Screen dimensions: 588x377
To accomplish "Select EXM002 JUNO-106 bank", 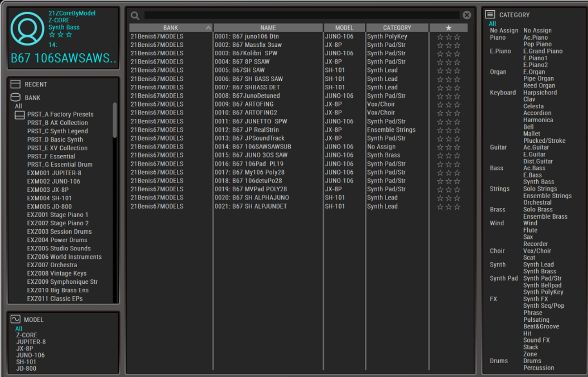I will pos(54,182).
